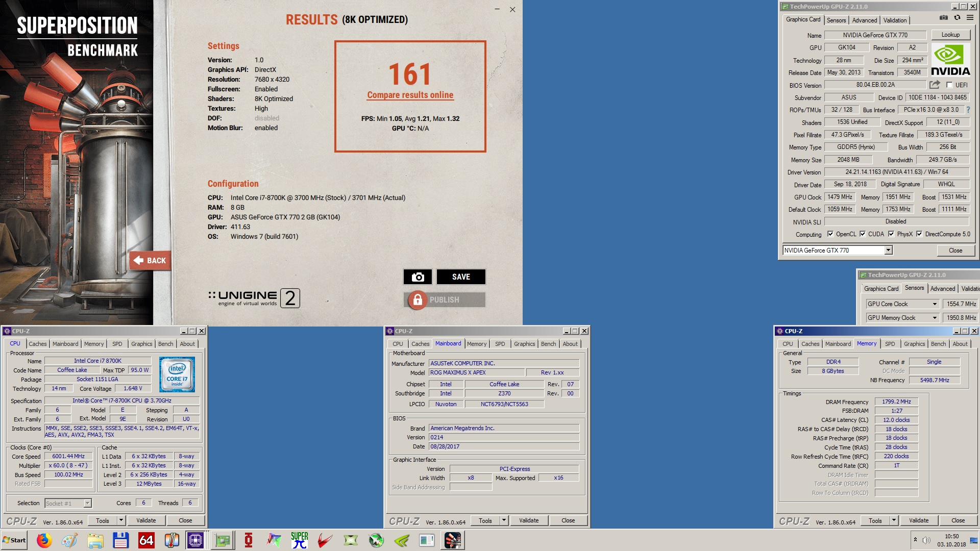980x551 pixels.
Task: Show hidden system tray icons arrow
Action: point(915,540)
